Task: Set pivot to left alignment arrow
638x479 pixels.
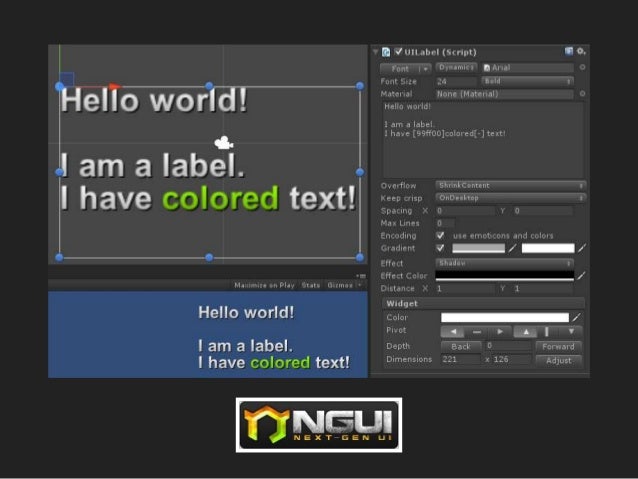Action: pos(453,332)
